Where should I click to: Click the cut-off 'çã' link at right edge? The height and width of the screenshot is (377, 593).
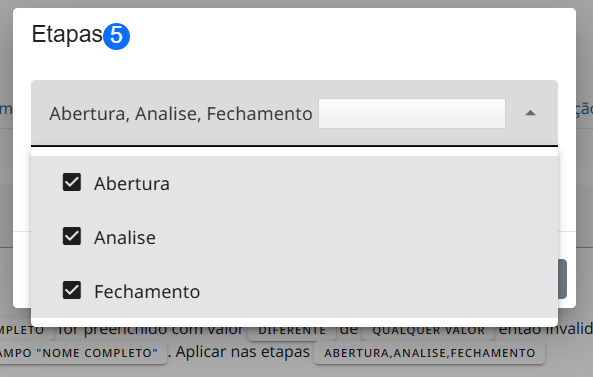(584, 109)
